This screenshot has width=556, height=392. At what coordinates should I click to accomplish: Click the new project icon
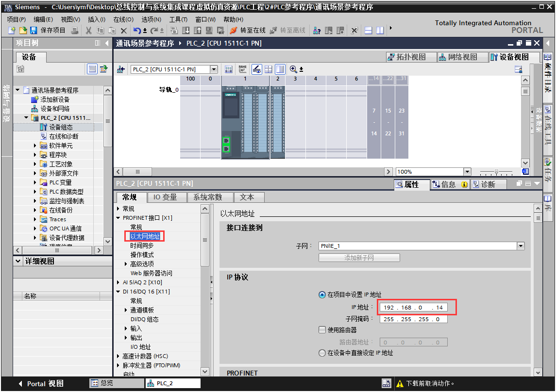[x=12, y=31]
